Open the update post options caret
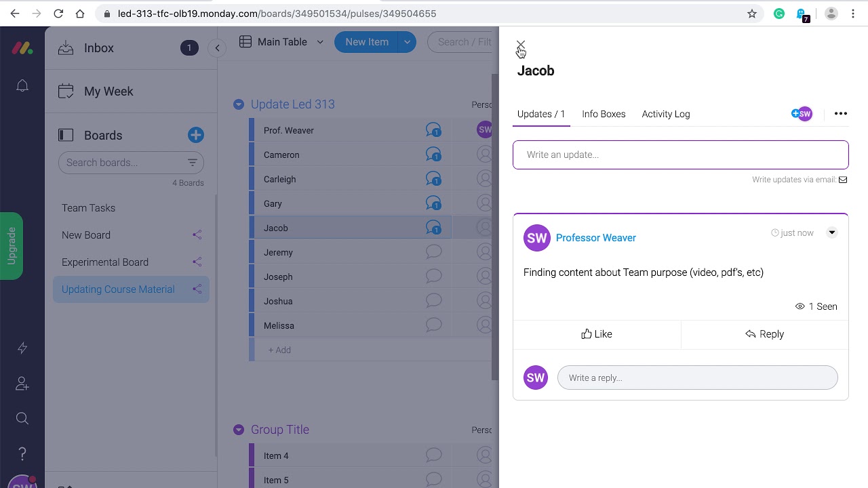The height and width of the screenshot is (488, 868). (x=832, y=232)
